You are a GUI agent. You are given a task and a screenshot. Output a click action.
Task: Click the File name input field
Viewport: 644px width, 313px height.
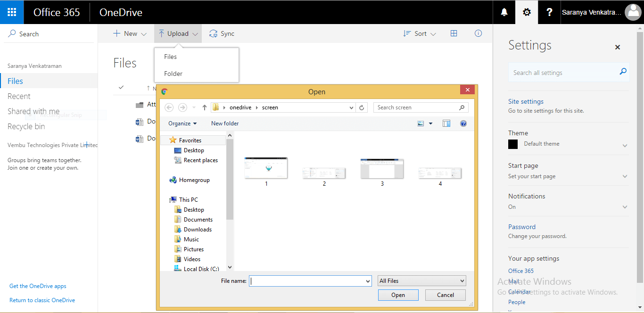(x=306, y=281)
